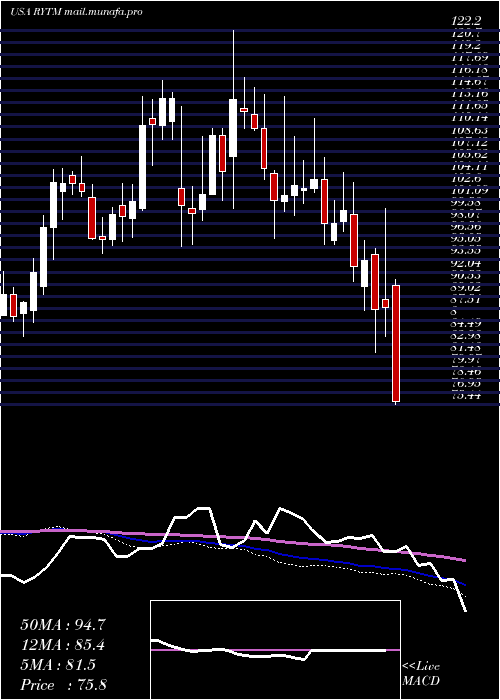This screenshot has width=500, height=700.
Task: Click the 108.63 price axis label
Action: pyautogui.click(x=469, y=131)
